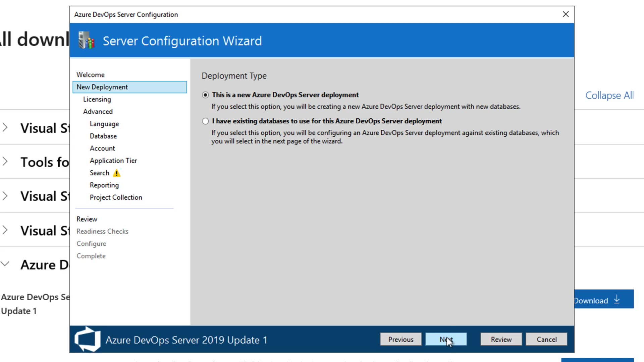Click the Previous button
This screenshot has height=362, width=644.
[x=401, y=339]
